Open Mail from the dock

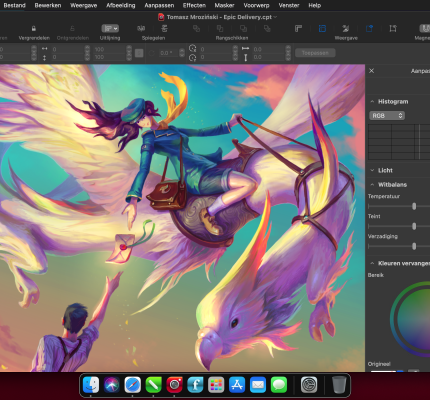click(x=258, y=385)
